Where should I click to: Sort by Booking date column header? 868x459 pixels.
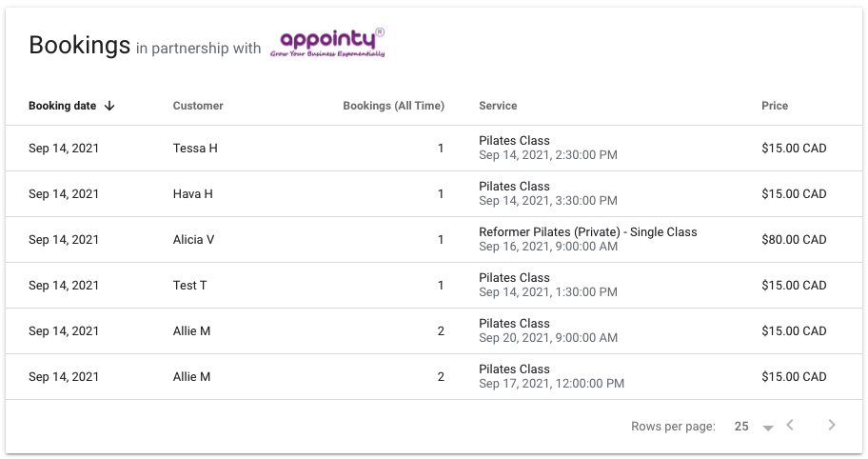(x=62, y=106)
